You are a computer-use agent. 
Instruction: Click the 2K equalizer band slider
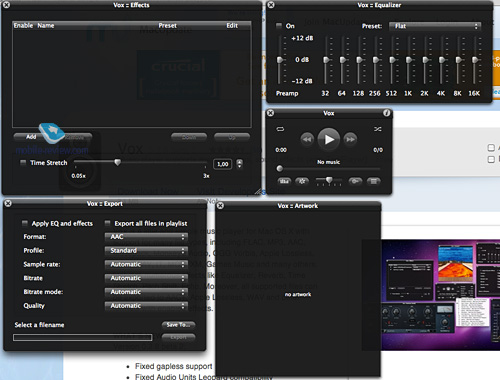(425, 60)
